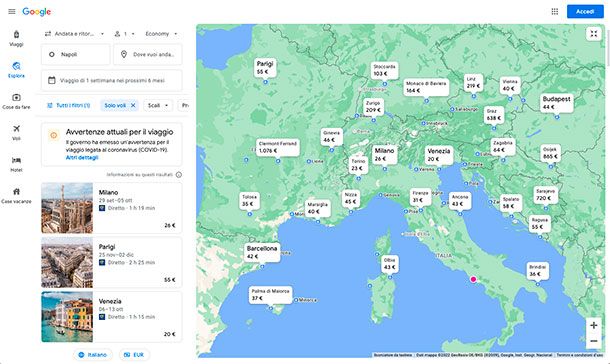Viewport: 610px width, 364px height.
Task: Open the Venezia destination photo
Action: pyautogui.click(x=67, y=317)
